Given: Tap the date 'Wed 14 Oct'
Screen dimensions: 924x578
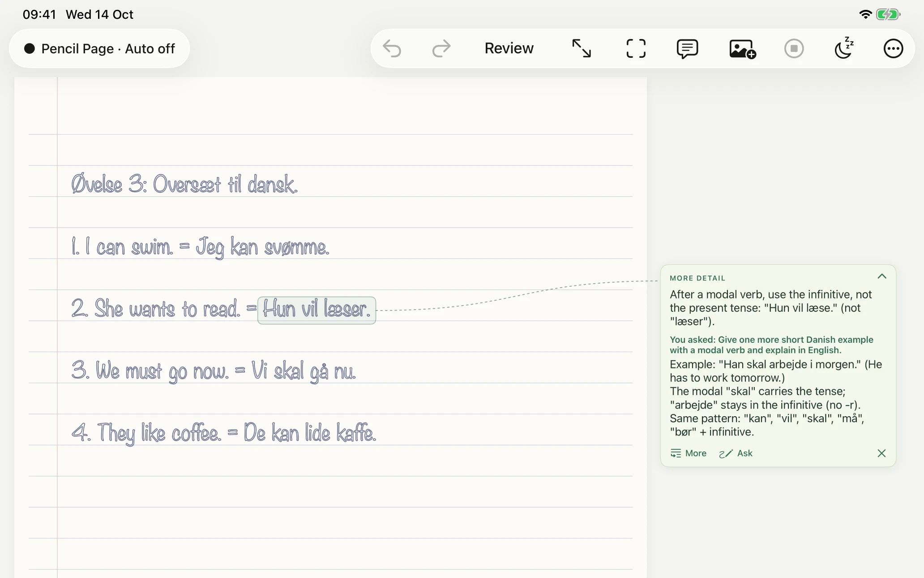Looking at the screenshot, I should [x=99, y=14].
